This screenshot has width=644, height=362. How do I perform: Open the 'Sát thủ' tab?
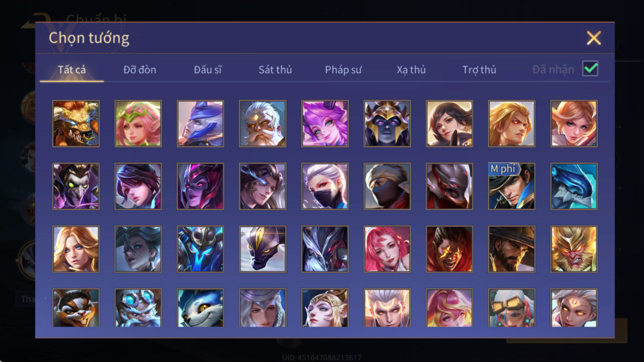(275, 70)
